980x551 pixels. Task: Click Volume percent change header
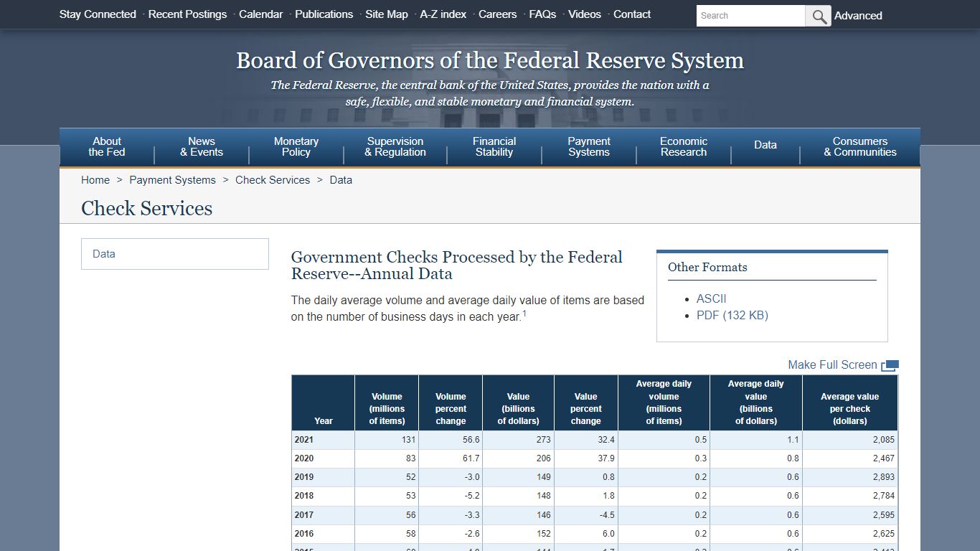(451, 402)
